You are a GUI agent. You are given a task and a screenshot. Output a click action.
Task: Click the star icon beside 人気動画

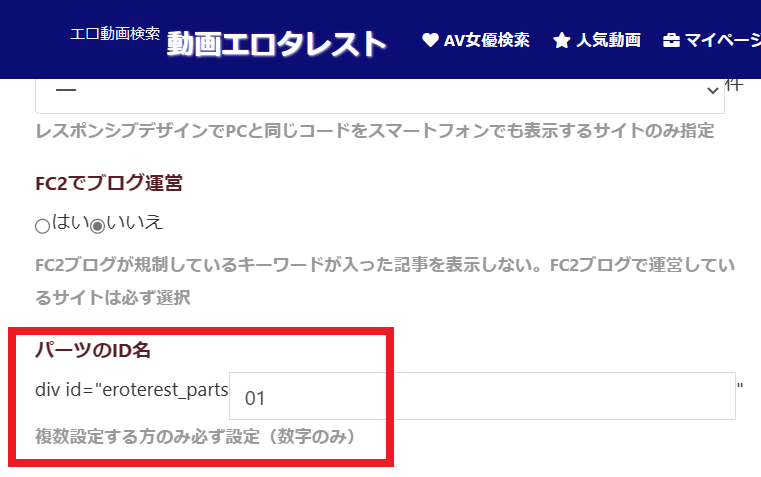[x=562, y=41]
